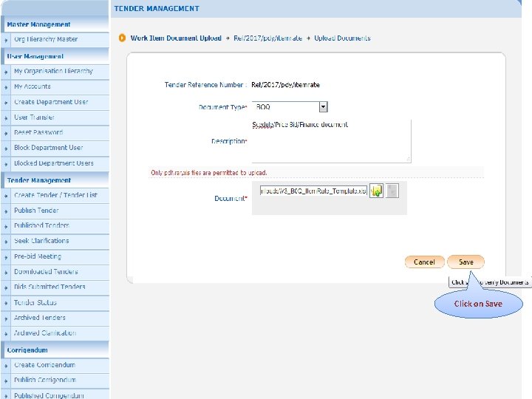Screen dimensions: 532x399
Task: Open Seek Clarifications
Action: pos(41,241)
